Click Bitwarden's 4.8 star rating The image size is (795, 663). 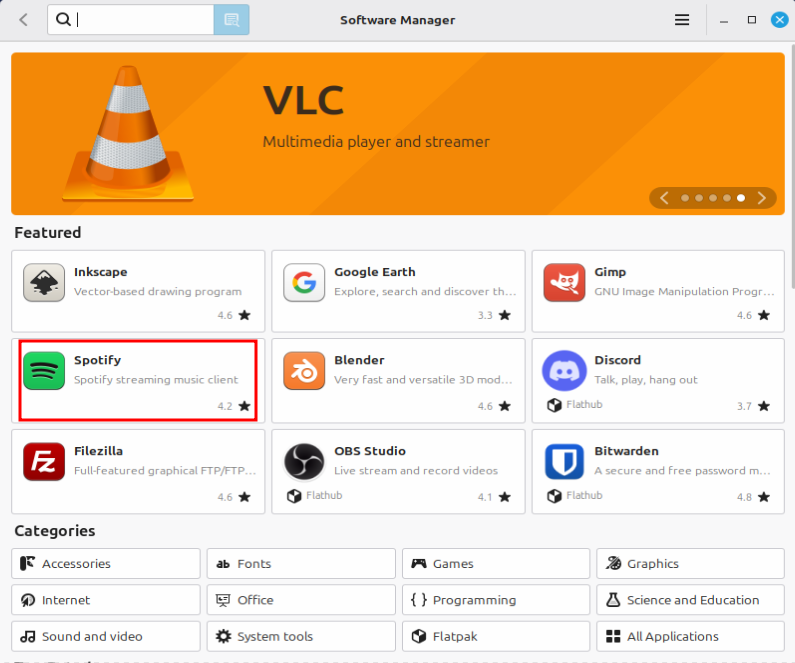coord(754,497)
